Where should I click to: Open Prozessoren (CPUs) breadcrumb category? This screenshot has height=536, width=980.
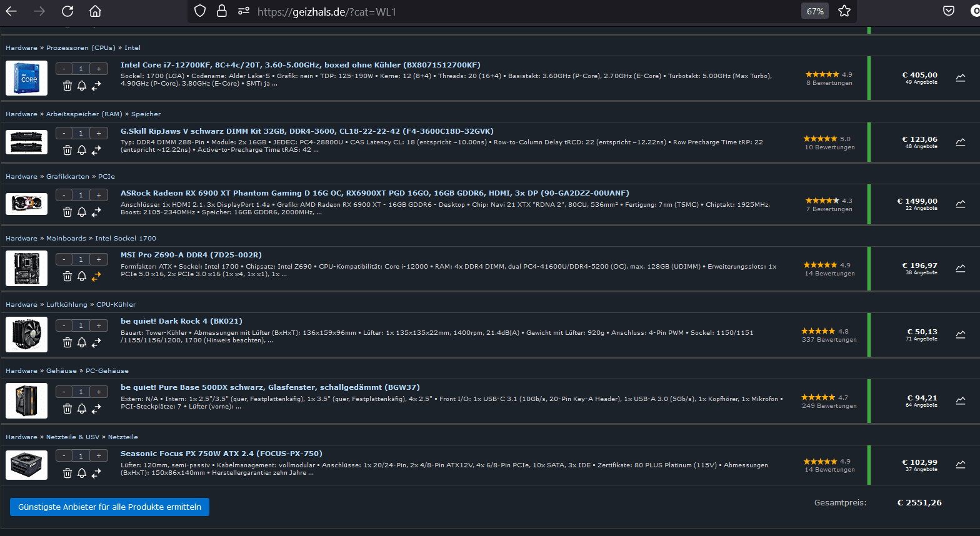[81, 47]
